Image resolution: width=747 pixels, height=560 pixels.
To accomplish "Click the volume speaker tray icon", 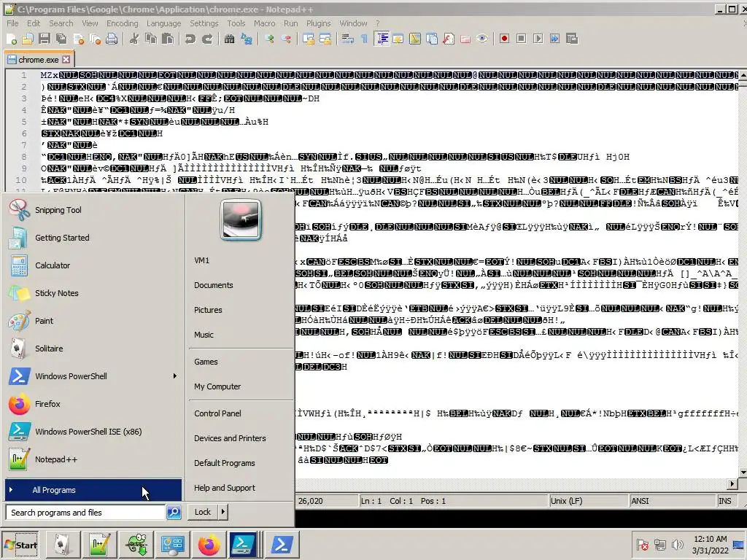I will [676, 545].
